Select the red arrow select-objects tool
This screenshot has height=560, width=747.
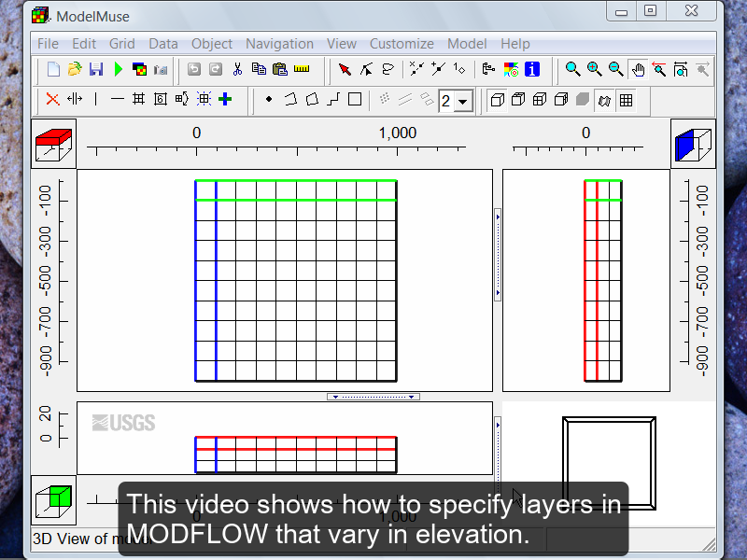point(345,69)
